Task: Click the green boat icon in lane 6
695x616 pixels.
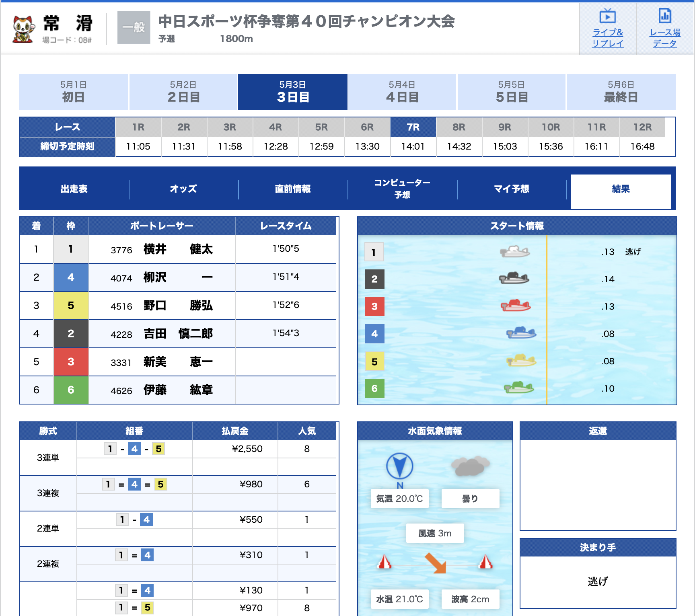Action: point(518,388)
